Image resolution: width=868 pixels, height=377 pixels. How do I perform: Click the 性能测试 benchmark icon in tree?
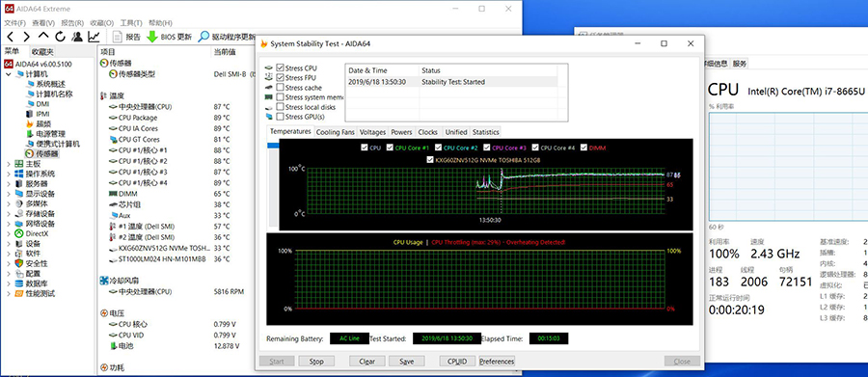pos(19,293)
